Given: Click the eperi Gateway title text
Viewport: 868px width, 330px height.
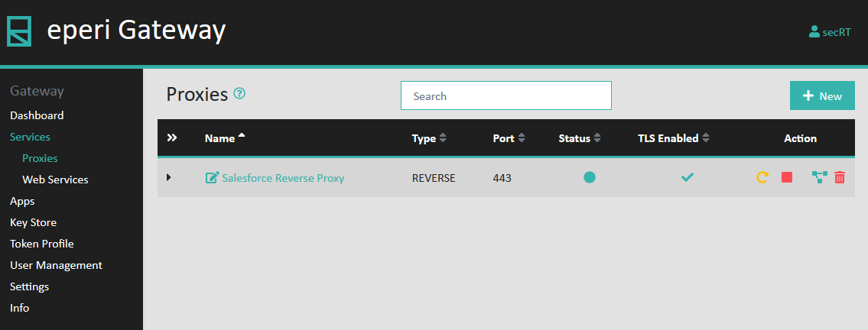Looking at the screenshot, I should coord(136,31).
